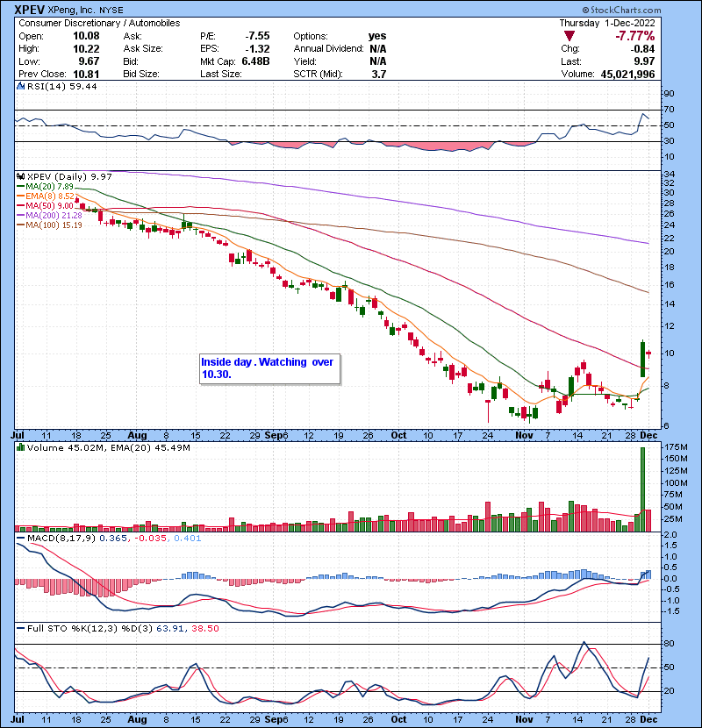Screen dimensions: 702x728
Task: Click the NYSE exchange label
Action: [112, 10]
